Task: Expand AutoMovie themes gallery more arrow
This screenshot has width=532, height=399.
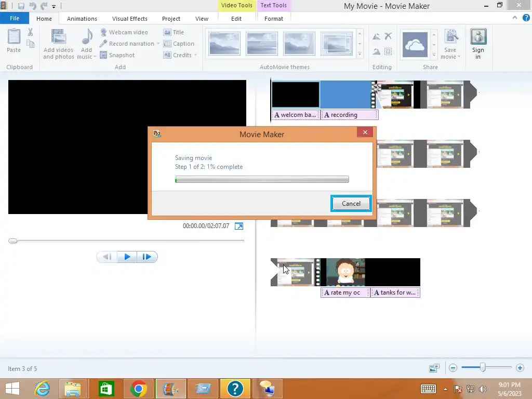Action: (x=360, y=54)
